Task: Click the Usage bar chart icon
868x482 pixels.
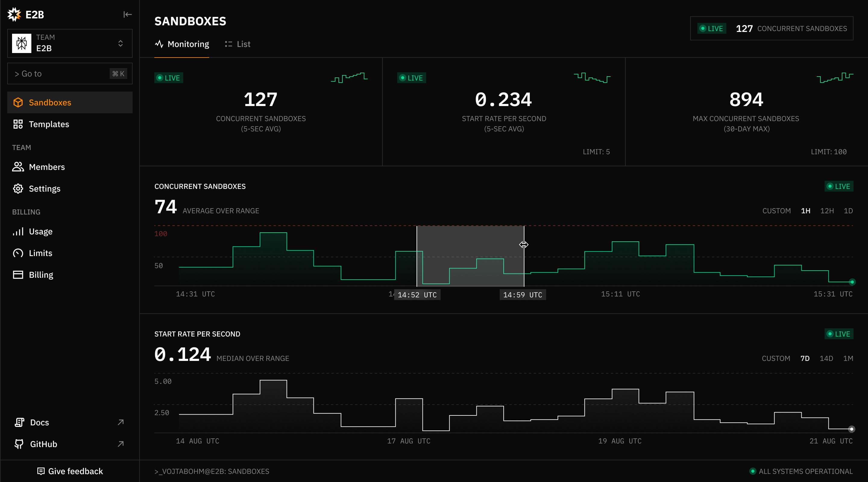Action: (18, 231)
